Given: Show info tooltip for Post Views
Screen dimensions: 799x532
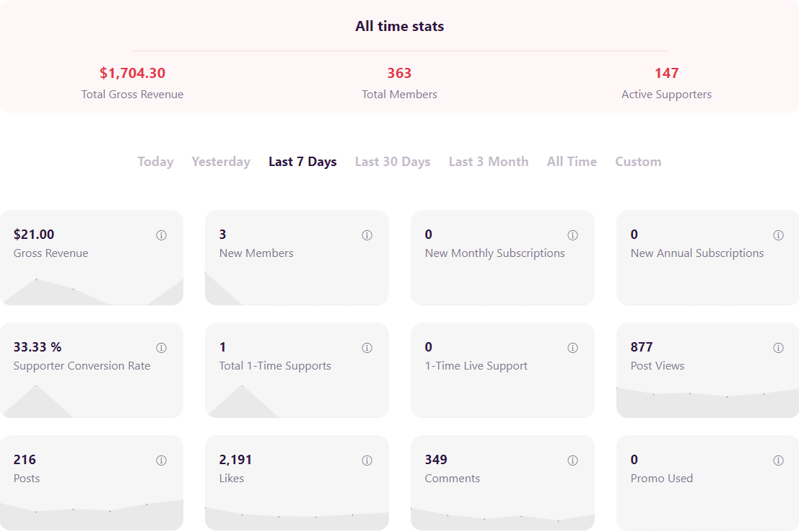Looking at the screenshot, I should tap(778, 348).
